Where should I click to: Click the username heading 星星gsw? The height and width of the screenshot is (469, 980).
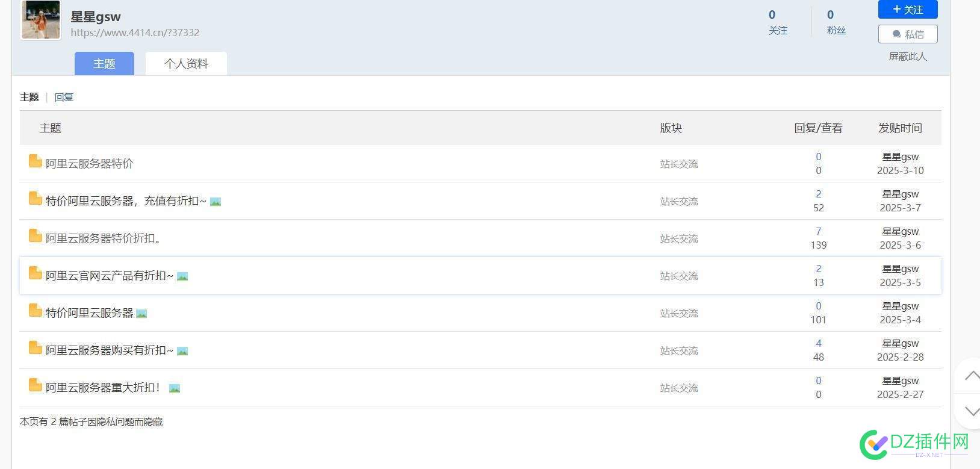[x=96, y=17]
